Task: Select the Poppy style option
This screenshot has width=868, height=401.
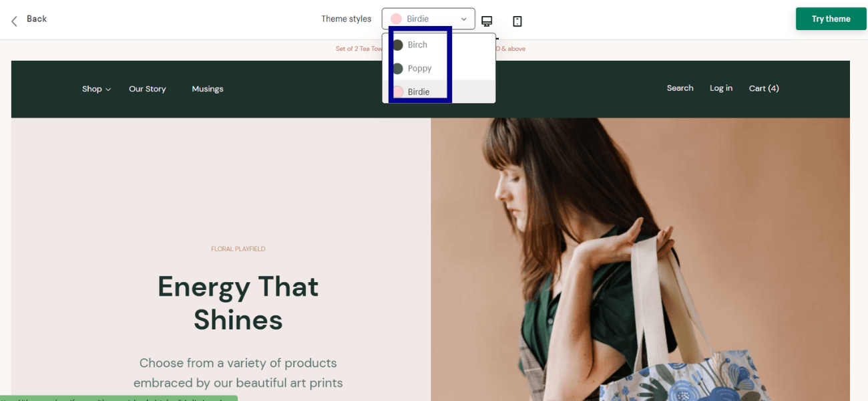Action: [439, 68]
